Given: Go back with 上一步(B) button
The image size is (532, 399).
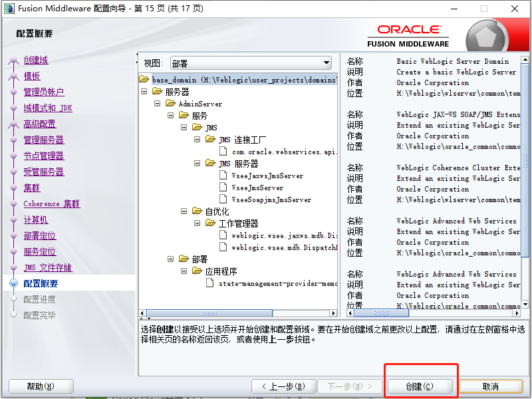Looking at the screenshot, I should pyautogui.click(x=284, y=386).
